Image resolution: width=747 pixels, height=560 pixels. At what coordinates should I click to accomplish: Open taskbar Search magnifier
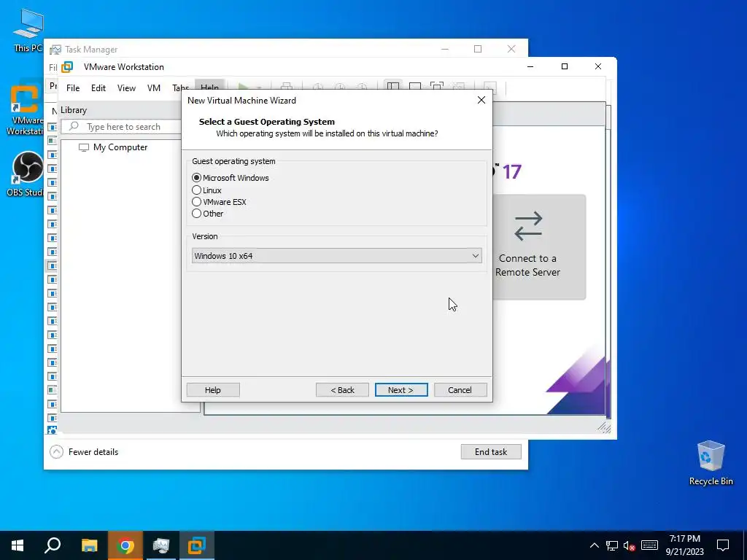(53, 545)
